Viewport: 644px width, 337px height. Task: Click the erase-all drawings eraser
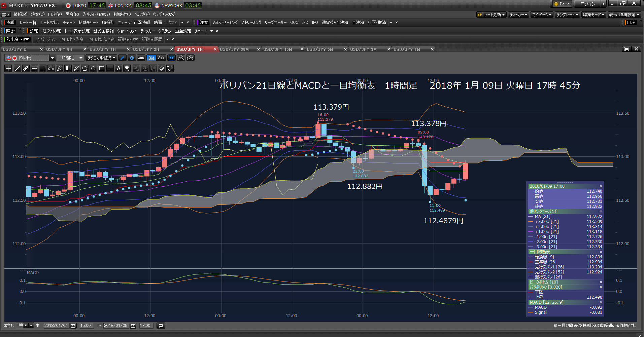170,68
